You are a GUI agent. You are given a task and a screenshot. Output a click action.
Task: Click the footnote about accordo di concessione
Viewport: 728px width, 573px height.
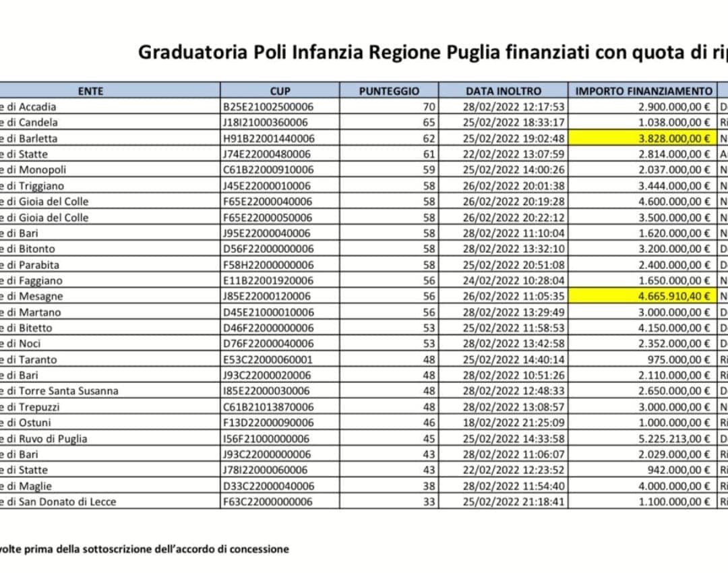(144, 549)
